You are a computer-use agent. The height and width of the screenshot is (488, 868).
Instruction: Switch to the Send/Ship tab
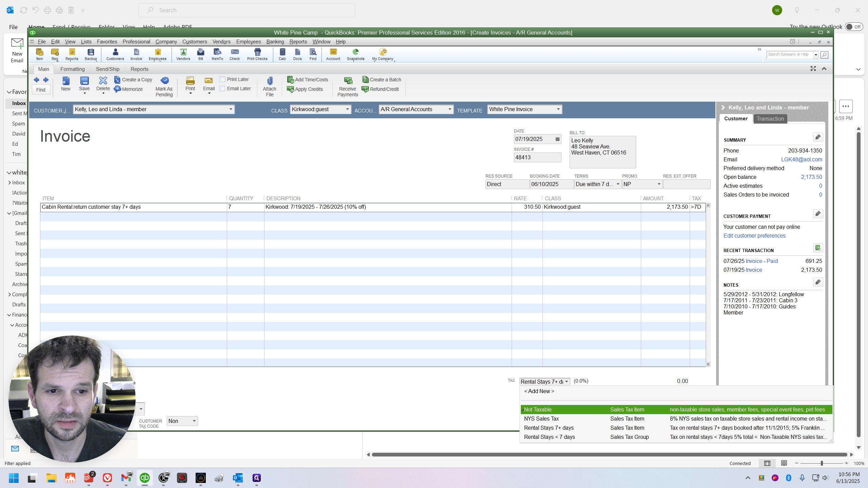click(108, 69)
